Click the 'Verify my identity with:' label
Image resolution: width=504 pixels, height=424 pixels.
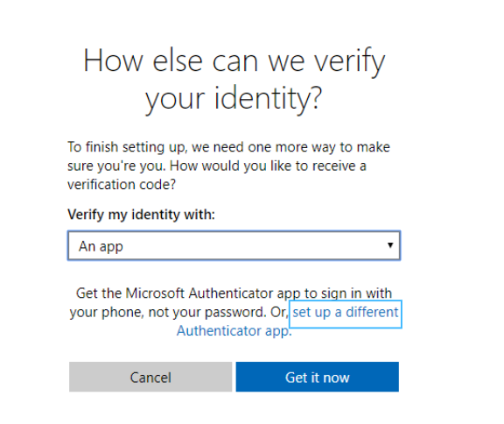coord(141,215)
